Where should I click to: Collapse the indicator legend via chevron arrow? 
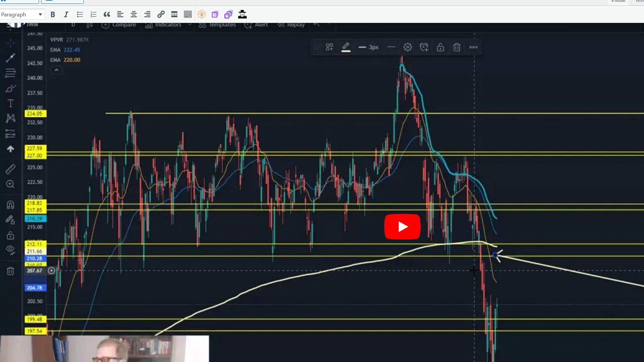tap(56, 70)
